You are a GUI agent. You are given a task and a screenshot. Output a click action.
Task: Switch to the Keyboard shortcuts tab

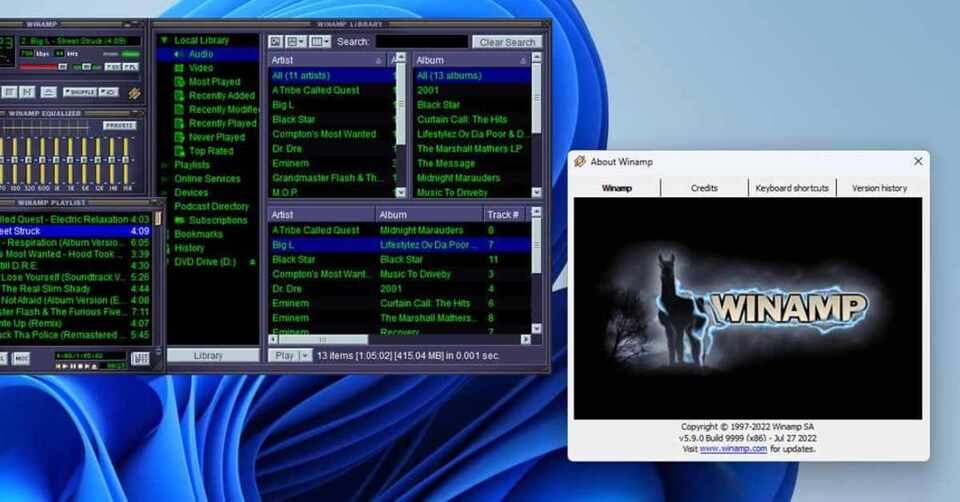[792, 188]
